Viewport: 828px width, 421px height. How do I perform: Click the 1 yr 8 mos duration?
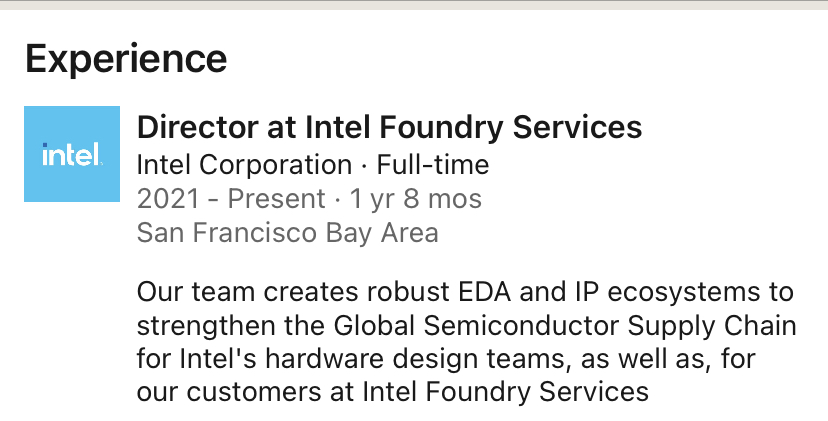[x=413, y=199]
